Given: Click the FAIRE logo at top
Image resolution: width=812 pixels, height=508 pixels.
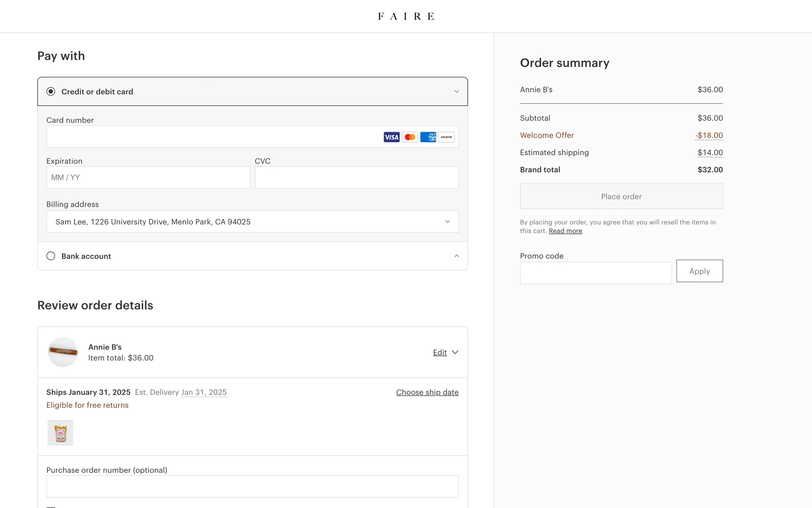Looking at the screenshot, I should 406,16.
